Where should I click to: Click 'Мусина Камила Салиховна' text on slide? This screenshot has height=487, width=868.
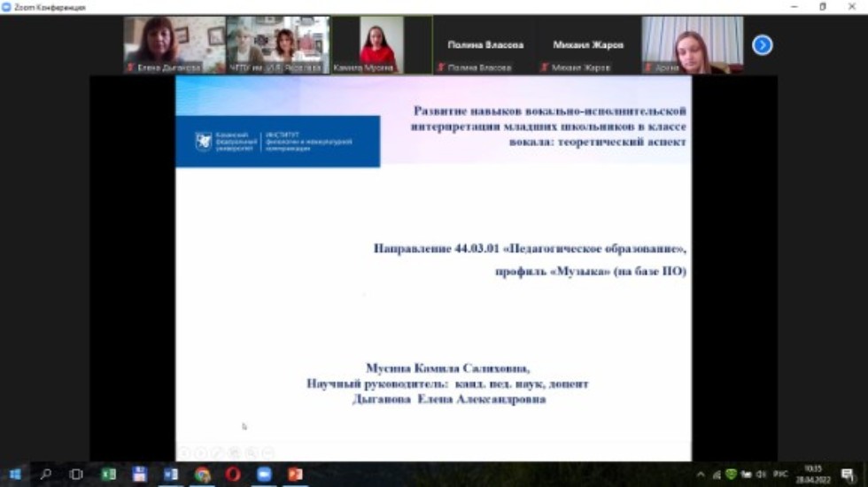click(448, 368)
